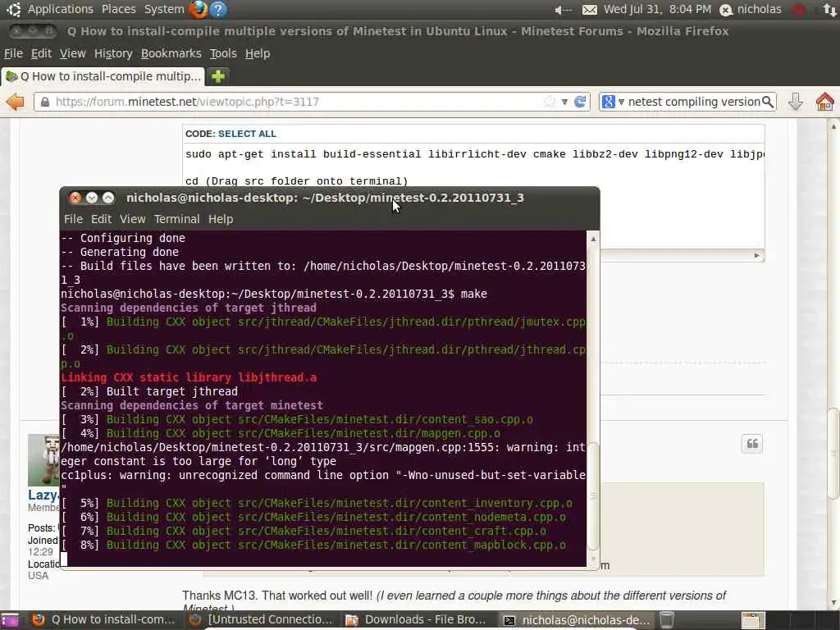Open Firefox's Edit menu
The width and height of the screenshot is (840, 630).
click(41, 53)
